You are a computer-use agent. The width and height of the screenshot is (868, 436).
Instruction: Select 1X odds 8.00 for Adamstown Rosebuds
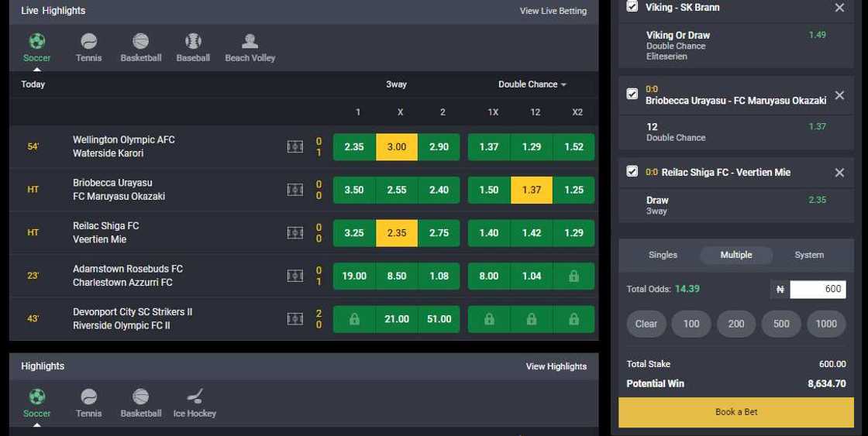point(489,276)
